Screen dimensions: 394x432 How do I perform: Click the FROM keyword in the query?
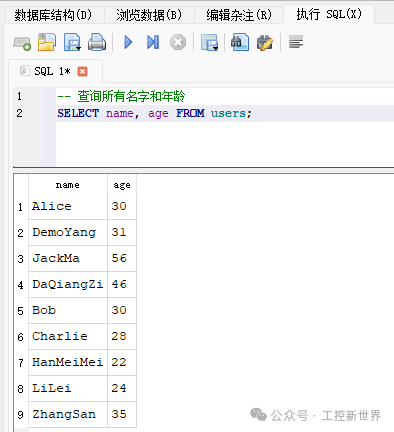(x=190, y=113)
